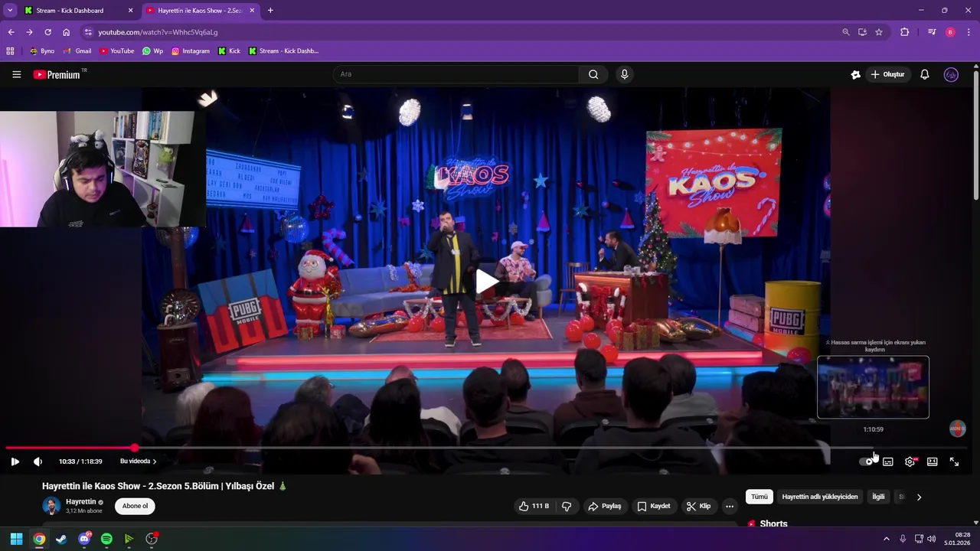Image resolution: width=980 pixels, height=551 pixels.
Task: Open the more actions three-dot menu
Action: pos(730,506)
